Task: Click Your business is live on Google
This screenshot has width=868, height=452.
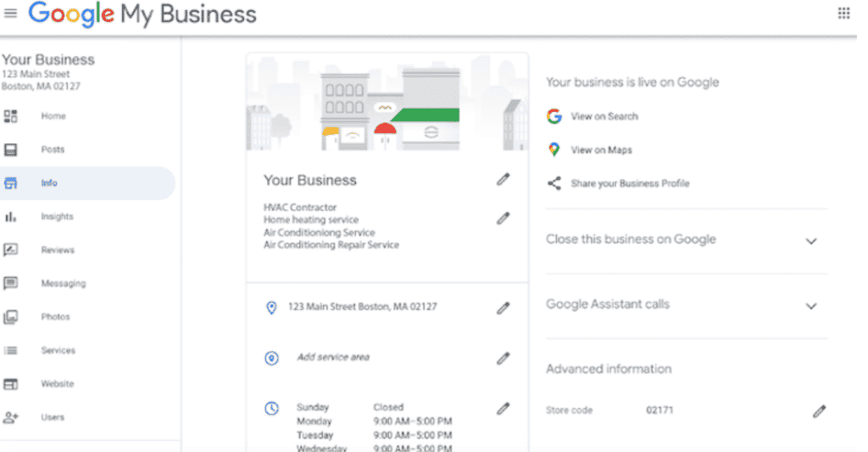Action: (632, 82)
